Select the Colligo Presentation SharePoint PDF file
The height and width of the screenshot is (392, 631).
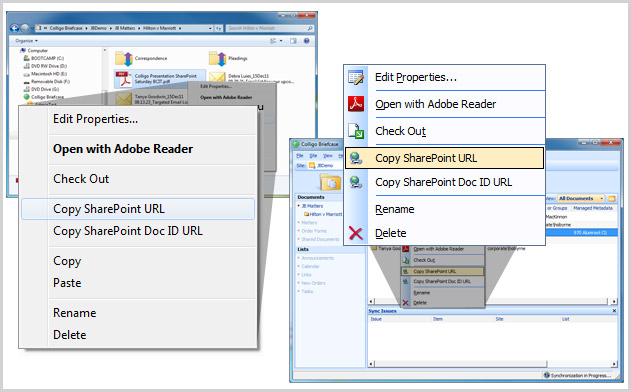coord(160,78)
